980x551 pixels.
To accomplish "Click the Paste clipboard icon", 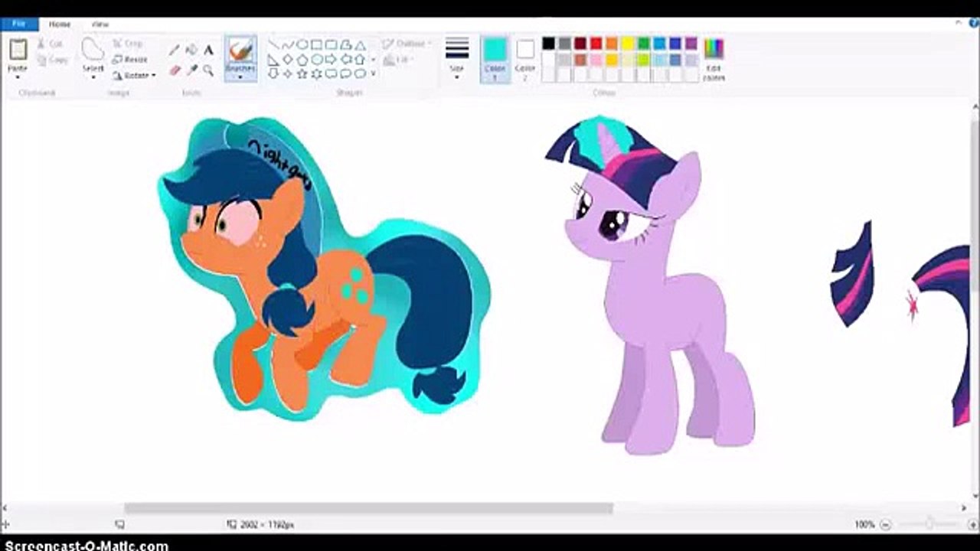I will pyautogui.click(x=18, y=50).
